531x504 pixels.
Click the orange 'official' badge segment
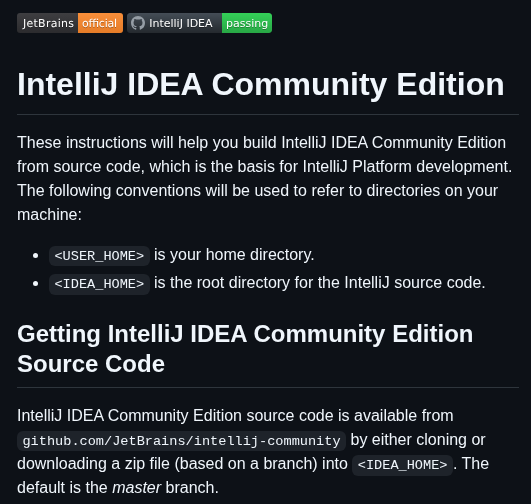[100, 23]
